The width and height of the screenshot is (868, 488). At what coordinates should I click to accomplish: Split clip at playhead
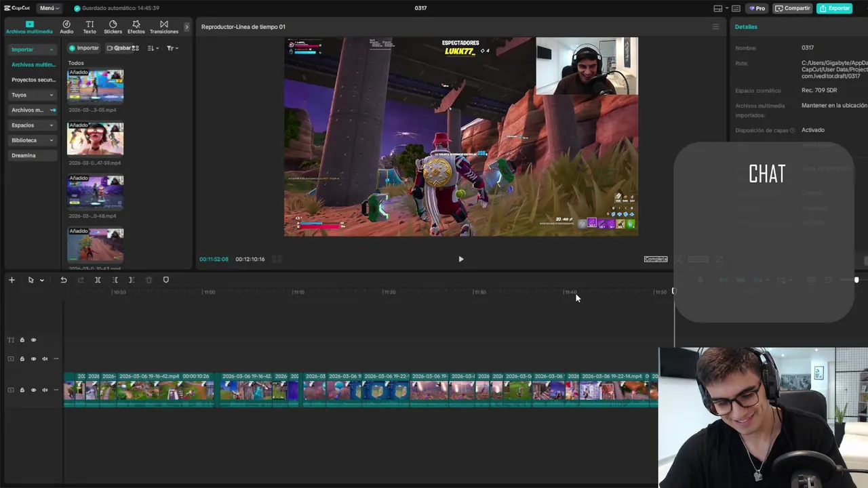pos(98,280)
